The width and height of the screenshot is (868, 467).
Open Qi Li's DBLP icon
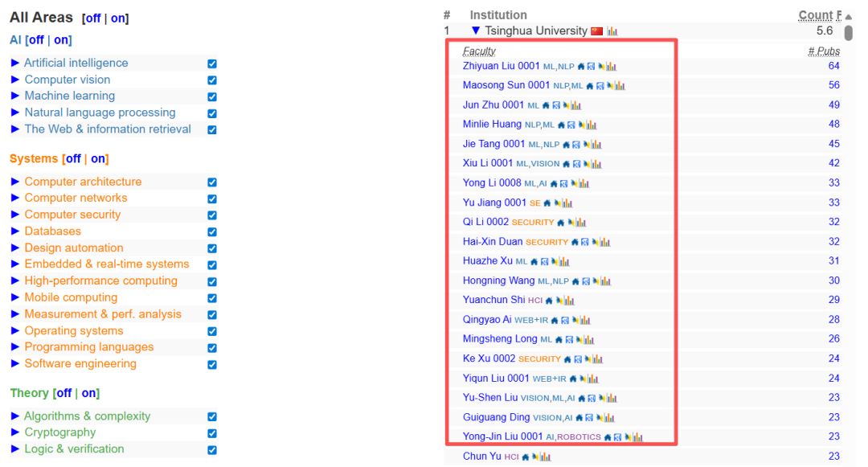[571, 223]
